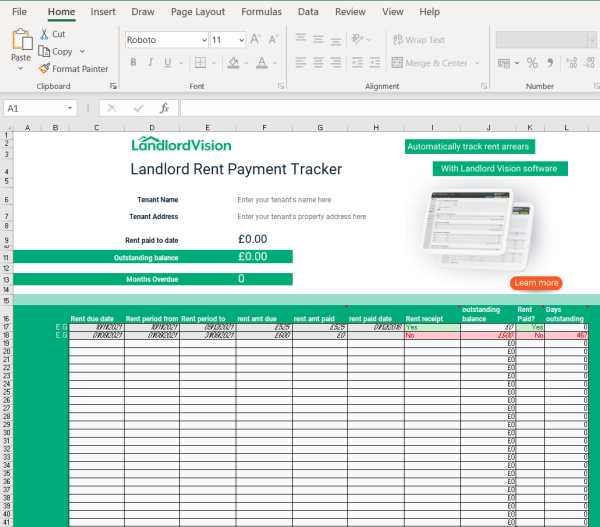The width and height of the screenshot is (600, 527).
Task: Switch to the Draw tab
Action: pos(143,12)
